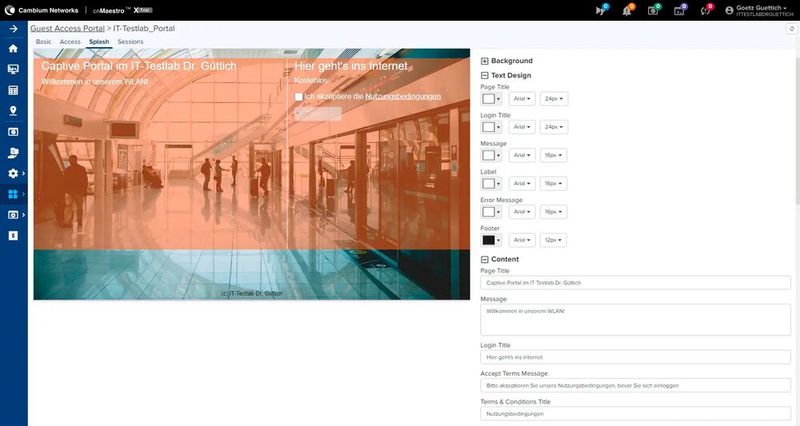The width and height of the screenshot is (800, 426).
Task: Switch to the Sessions tab
Action: tap(130, 42)
